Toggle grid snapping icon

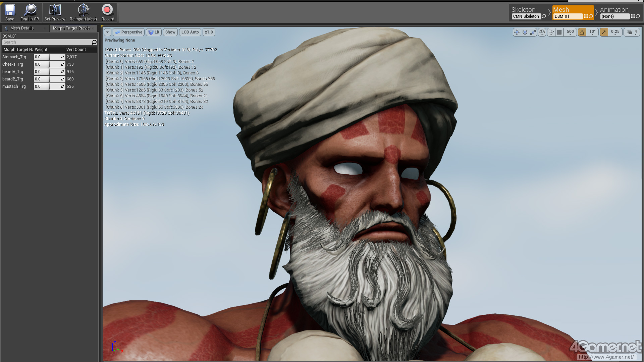click(559, 32)
